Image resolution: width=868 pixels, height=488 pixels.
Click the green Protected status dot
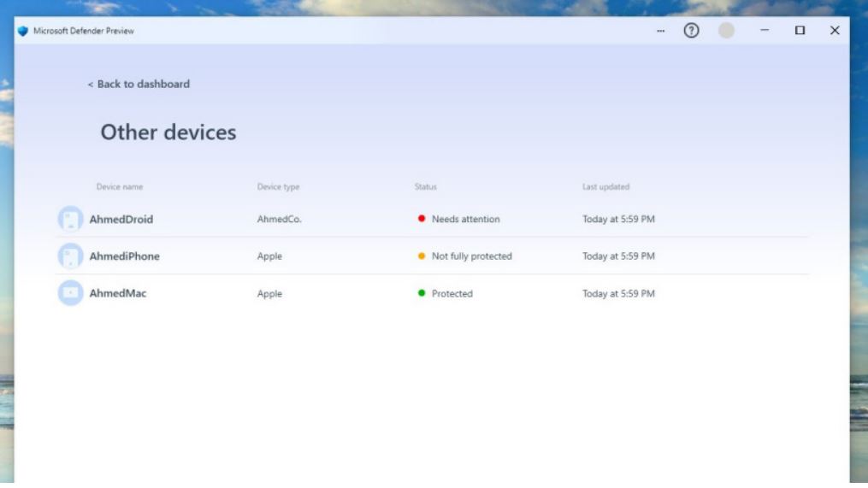(x=422, y=293)
